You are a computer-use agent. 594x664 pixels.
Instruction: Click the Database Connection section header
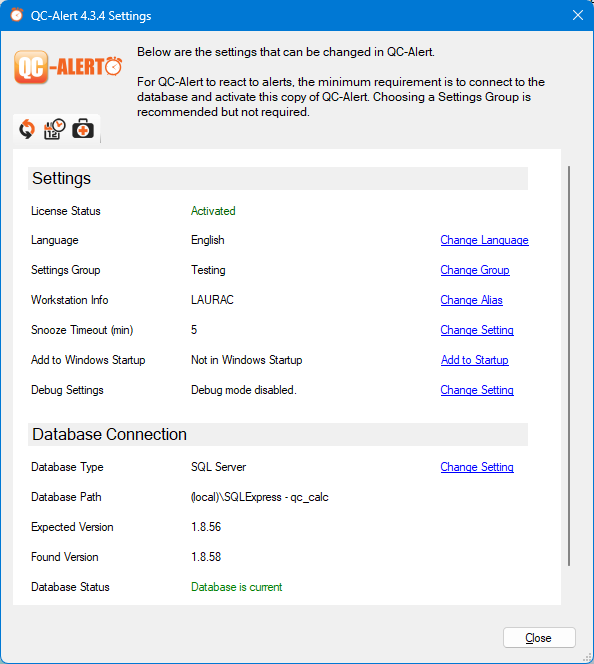278,434
